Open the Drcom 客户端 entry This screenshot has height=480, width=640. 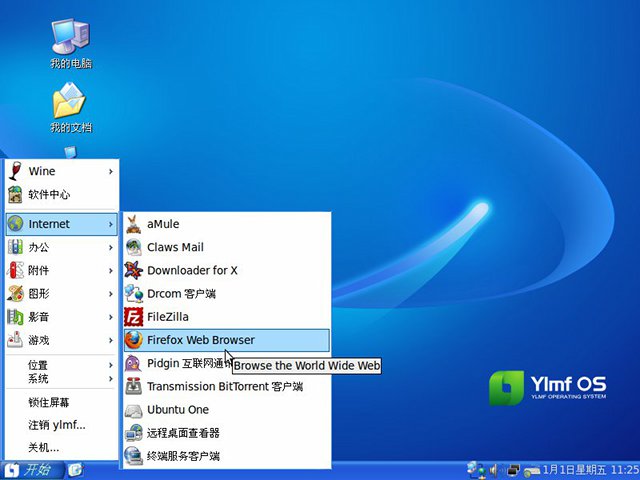(227, 294)
